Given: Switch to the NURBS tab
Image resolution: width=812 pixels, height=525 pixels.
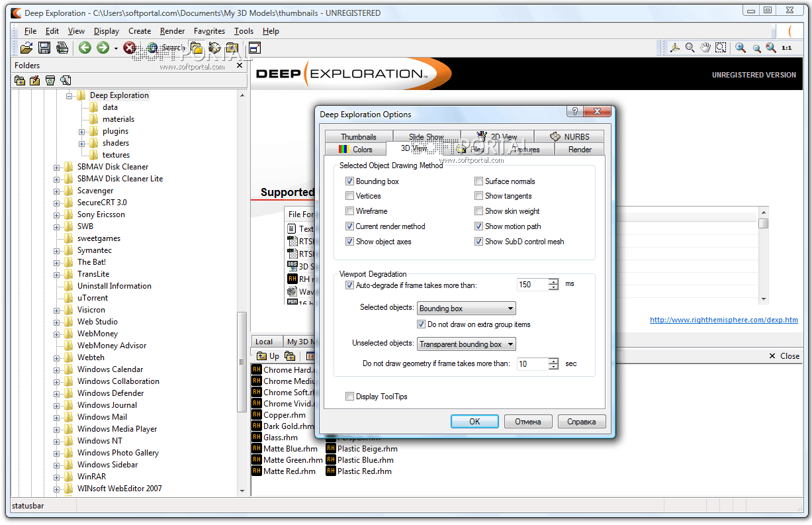Looking at the screenshot, I should (x=570, y=137).
